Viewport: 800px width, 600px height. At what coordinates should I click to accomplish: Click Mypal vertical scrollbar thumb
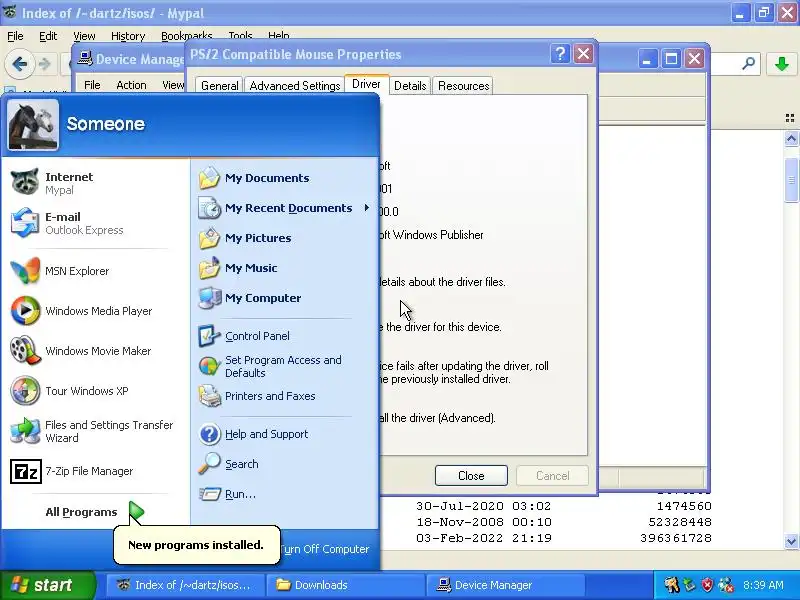point(791,180)
